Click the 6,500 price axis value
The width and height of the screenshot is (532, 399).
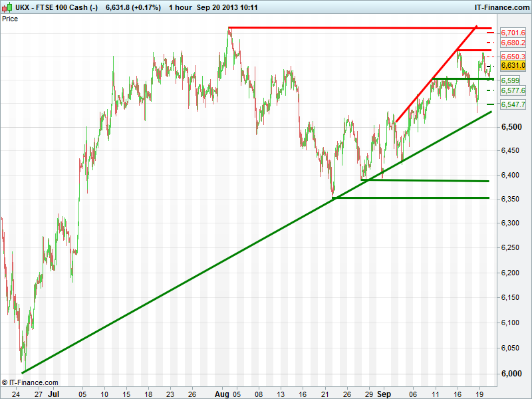[511, 127]
